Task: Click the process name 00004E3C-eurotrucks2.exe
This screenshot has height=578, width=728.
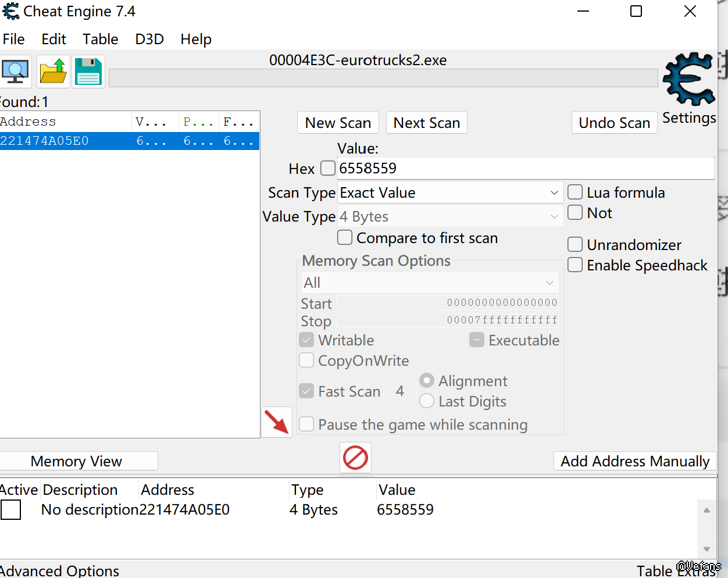Action: 358,60
